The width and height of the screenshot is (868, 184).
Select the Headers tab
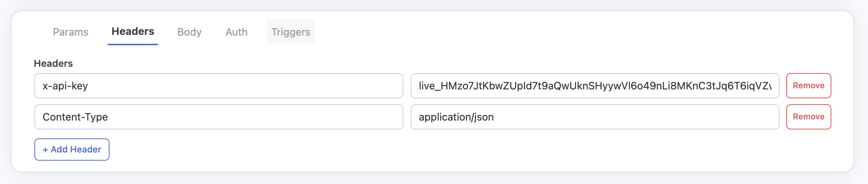[133, 32]
